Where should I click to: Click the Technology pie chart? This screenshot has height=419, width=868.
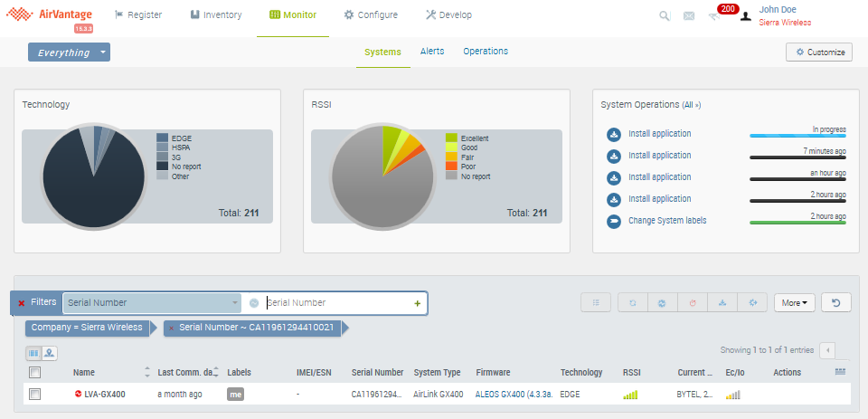click(94, 176)
